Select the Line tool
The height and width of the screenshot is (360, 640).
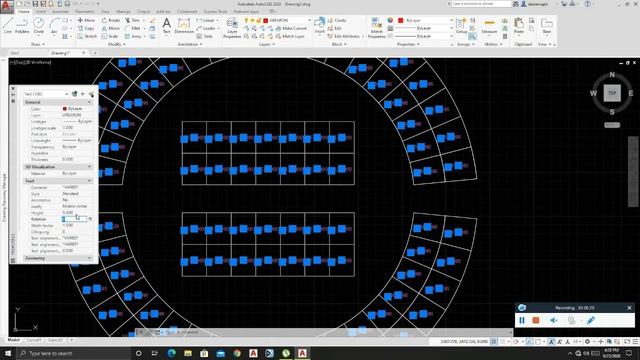pos(8,25)
